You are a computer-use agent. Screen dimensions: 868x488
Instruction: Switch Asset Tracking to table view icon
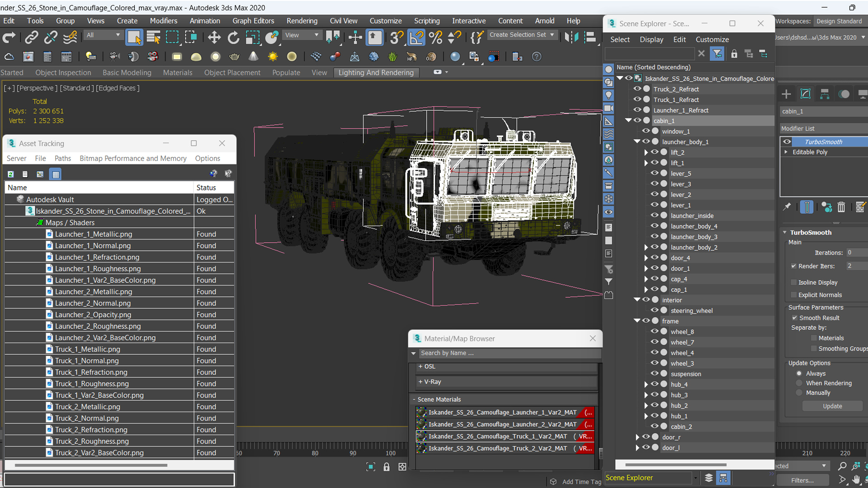click(56, 174)
